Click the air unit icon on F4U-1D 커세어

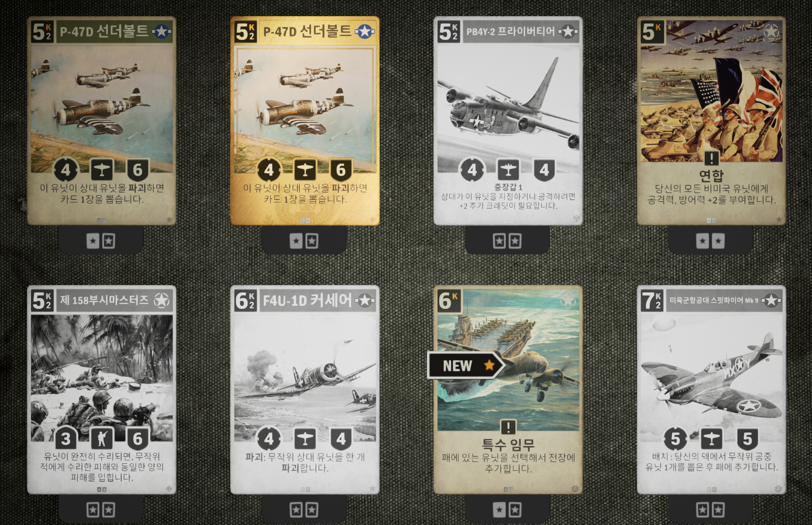[x=305, y=439]
